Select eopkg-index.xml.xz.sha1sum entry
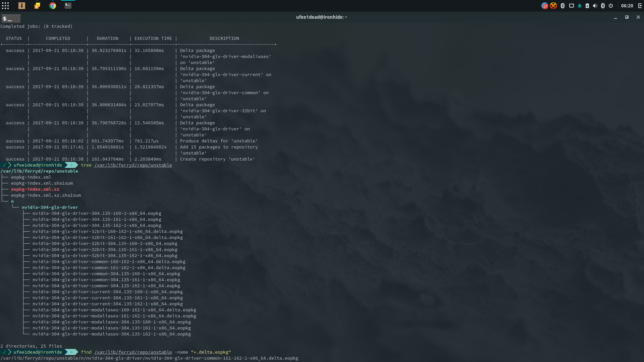 point(46,195)
